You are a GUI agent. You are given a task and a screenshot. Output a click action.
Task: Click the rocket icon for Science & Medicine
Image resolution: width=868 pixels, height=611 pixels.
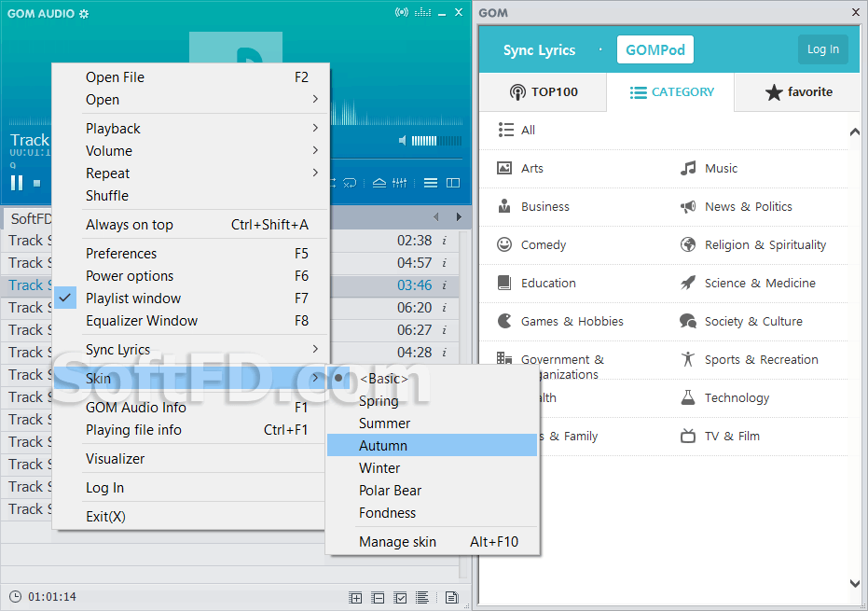(x=688, y=283)
